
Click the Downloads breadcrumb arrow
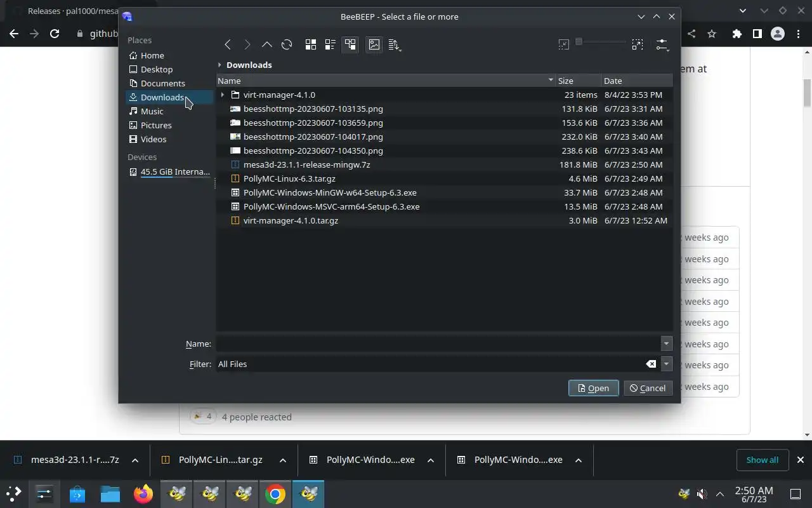tap(219, 65)
